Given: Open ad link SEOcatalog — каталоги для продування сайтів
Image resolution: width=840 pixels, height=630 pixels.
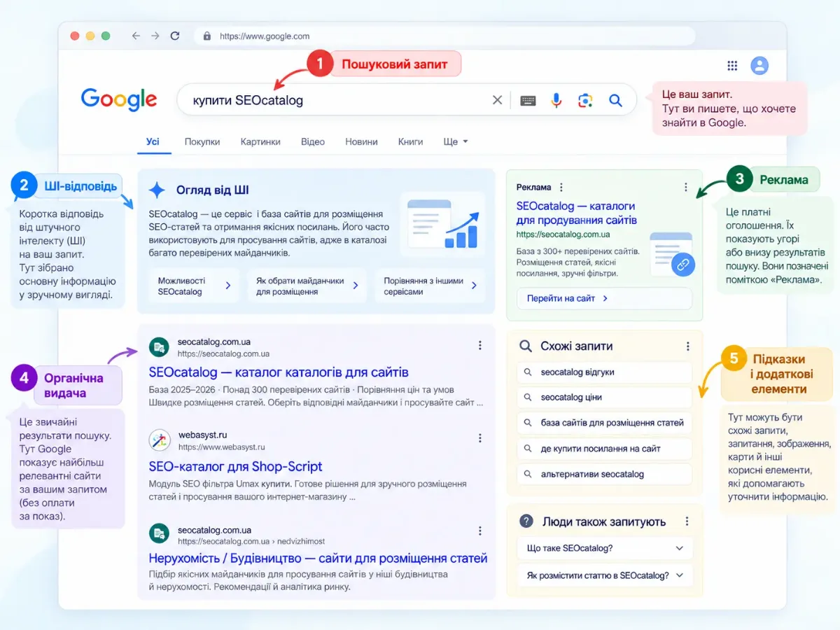Looking at the screenshot, I should (576, 213).
